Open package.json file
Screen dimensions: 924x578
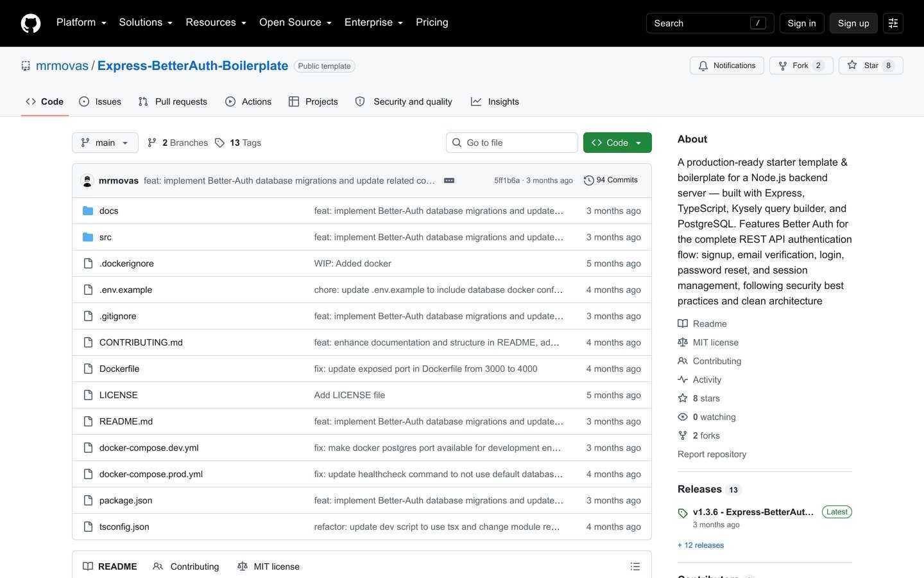tap(126, 500)
